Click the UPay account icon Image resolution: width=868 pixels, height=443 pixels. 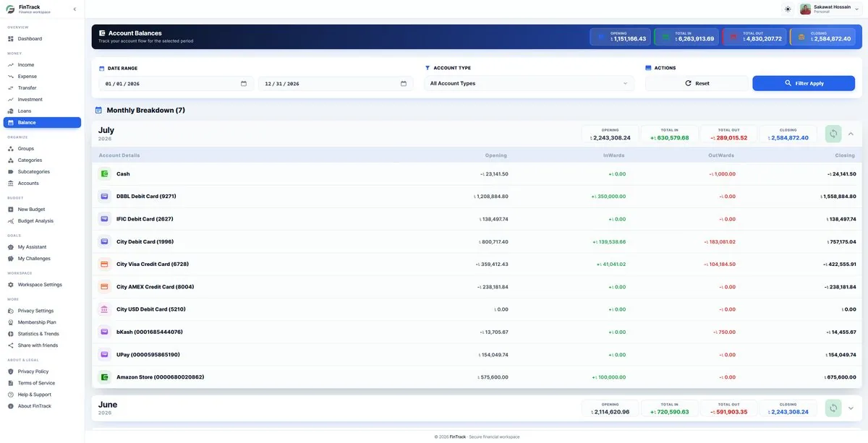tap(105, 355)
